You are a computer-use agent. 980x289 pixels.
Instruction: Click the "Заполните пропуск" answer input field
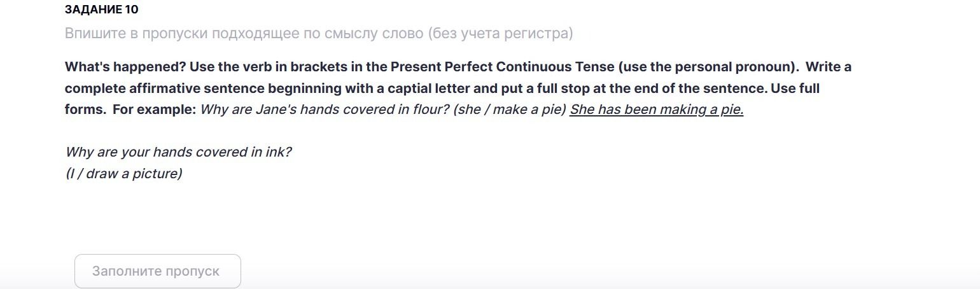[158, 271]
